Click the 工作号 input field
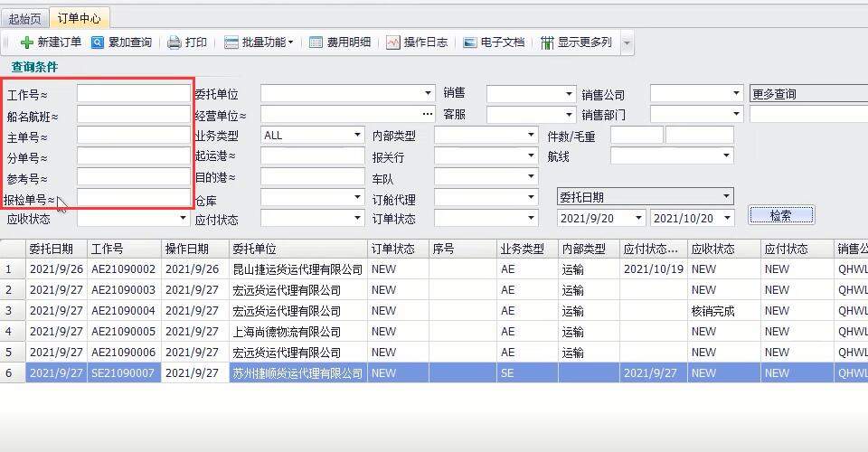This screenshot has width=868, height=452. click(x=132, y=93)
